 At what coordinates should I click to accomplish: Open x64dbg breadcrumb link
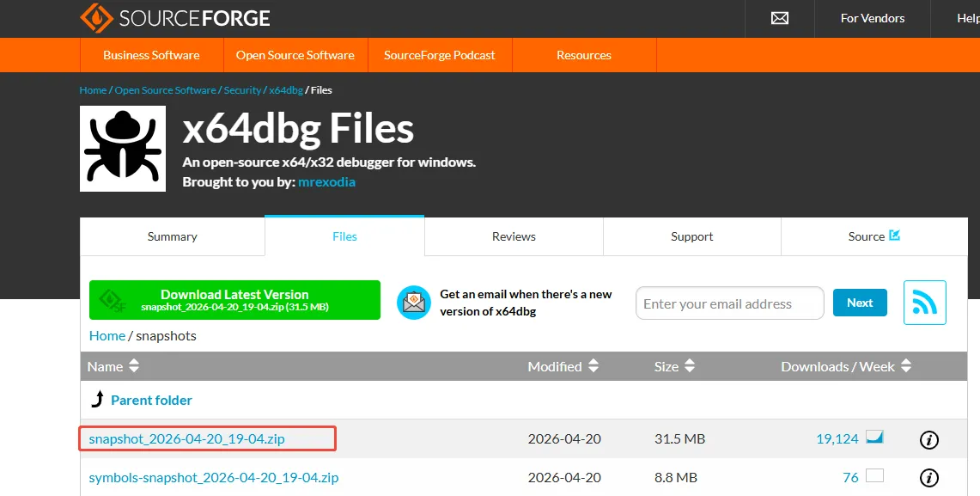(x=286, y=90)
